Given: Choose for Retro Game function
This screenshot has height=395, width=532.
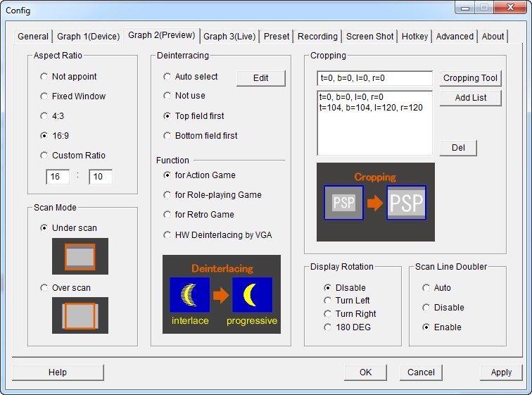Looking at the screenshot, I should point(167,215).
